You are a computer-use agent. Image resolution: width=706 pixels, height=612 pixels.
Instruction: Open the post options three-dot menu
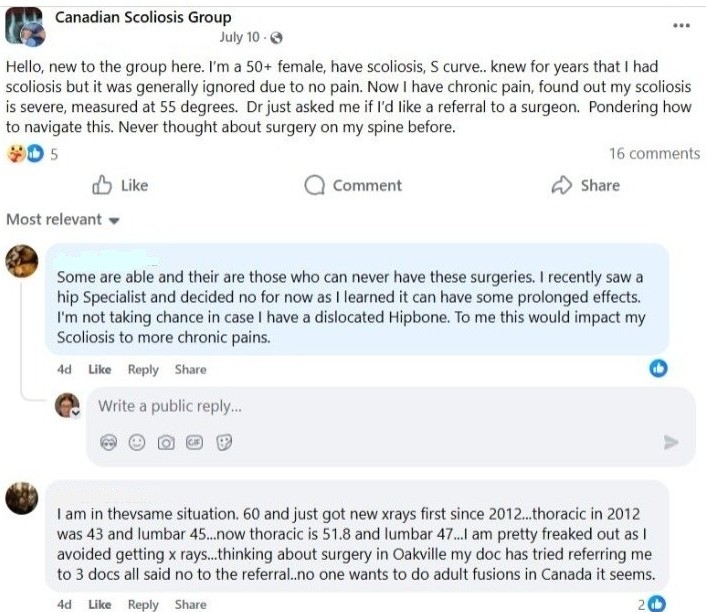click(681, 25)
